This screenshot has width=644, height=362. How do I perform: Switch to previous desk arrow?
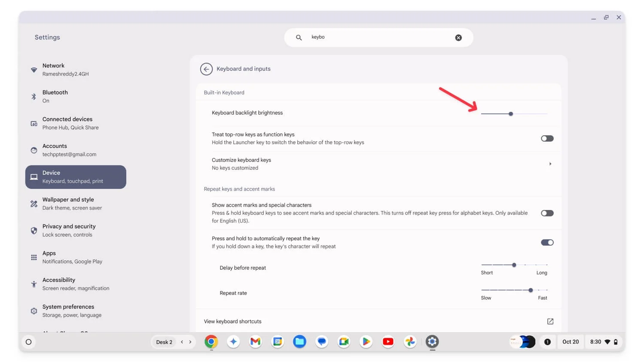pyautogui.click(x=182, y=342)
